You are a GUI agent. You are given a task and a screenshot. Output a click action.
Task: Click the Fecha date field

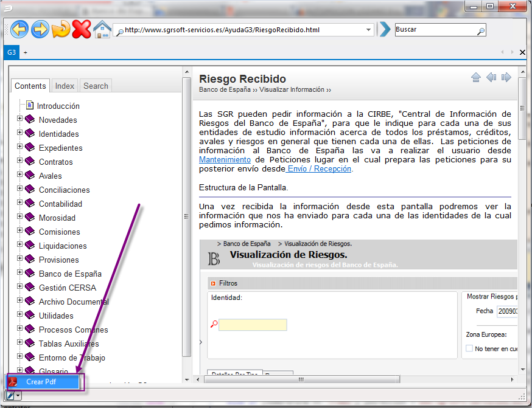[x=507, y=311]
